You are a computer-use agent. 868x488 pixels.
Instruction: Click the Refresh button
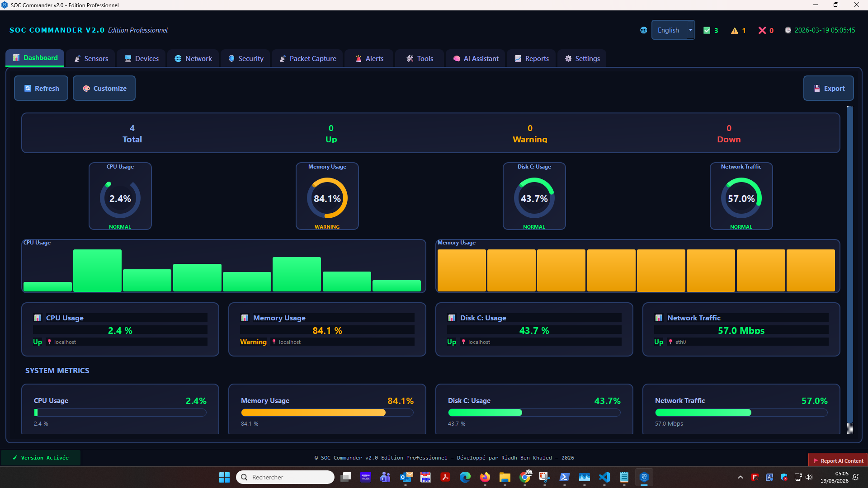pos(41,89)
